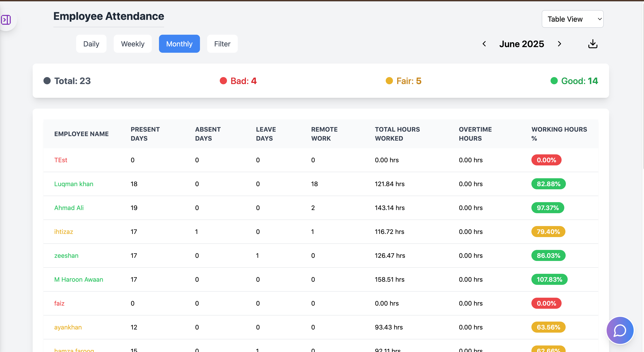The height and width of the screenshot is (352, 644).
Task: Download the attendance report
Action: click(x=593, y=44)
